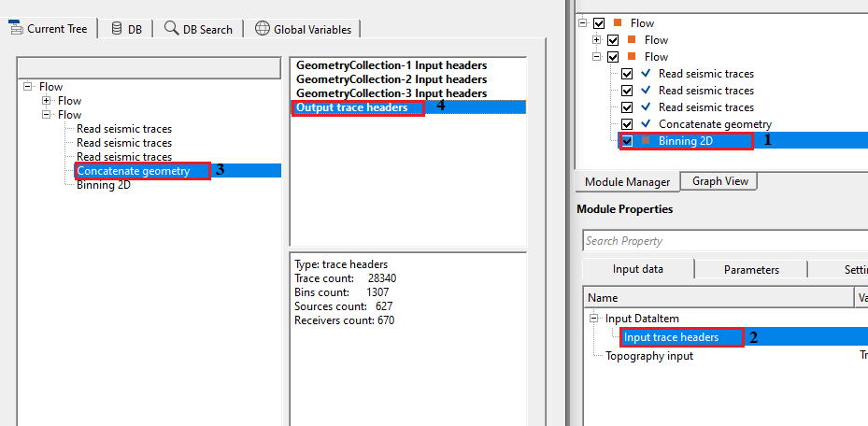
Task: Select Concatenate geometry label in the workflow checklist
Action: [x=715, y=124]
